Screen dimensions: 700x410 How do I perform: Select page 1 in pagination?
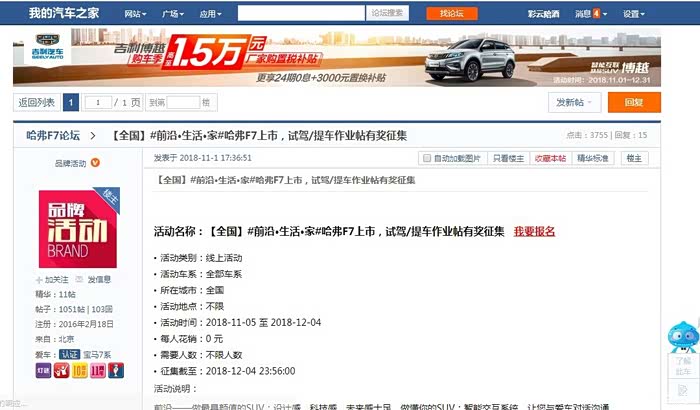[x=71, y=103]
